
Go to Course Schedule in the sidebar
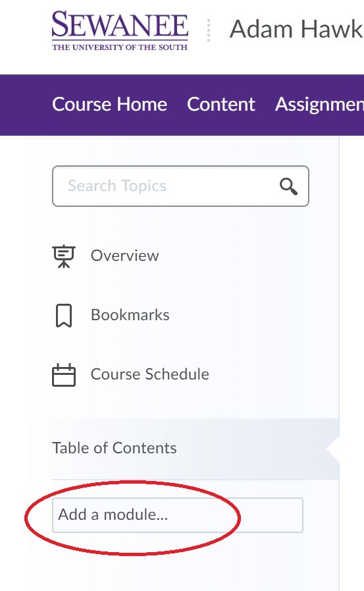pyautogui.click(x=150, y=374)
